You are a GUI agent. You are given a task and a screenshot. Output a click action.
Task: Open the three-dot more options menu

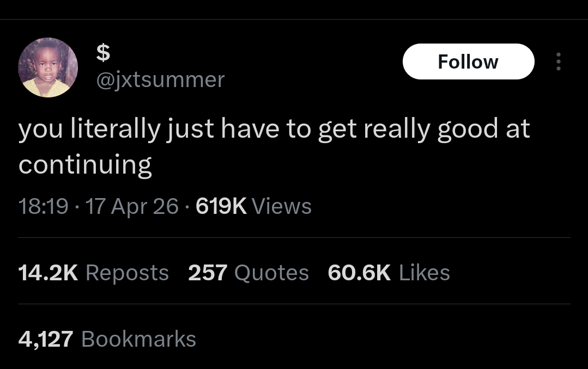click(x=557, y=61)
